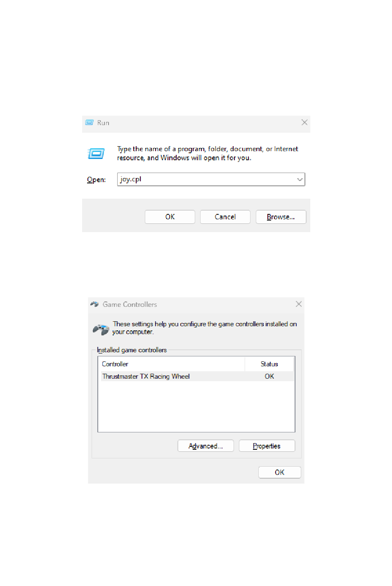The height and width of the screenshot is (586, 392).
Task: Open the Browse... file picker
Action: (x=281, y=217)
